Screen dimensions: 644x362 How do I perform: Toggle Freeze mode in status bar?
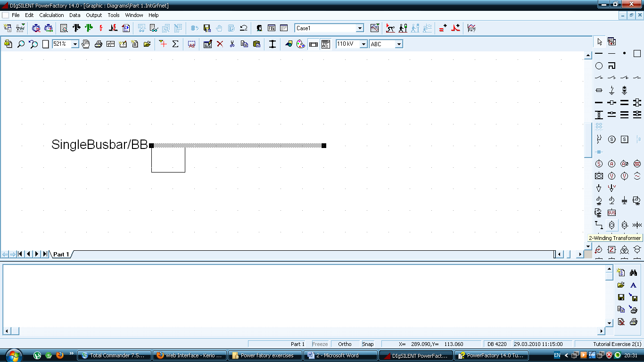[320, 344]
